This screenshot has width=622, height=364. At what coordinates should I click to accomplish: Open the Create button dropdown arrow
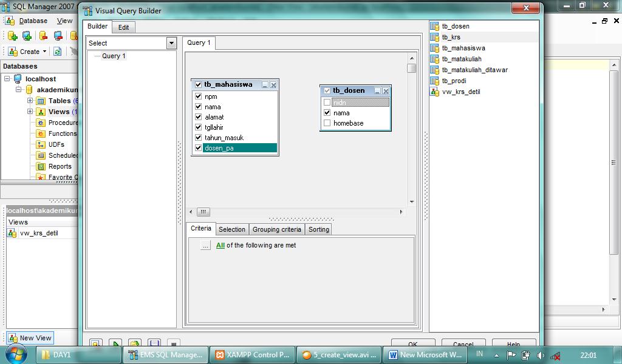(44, 52)
